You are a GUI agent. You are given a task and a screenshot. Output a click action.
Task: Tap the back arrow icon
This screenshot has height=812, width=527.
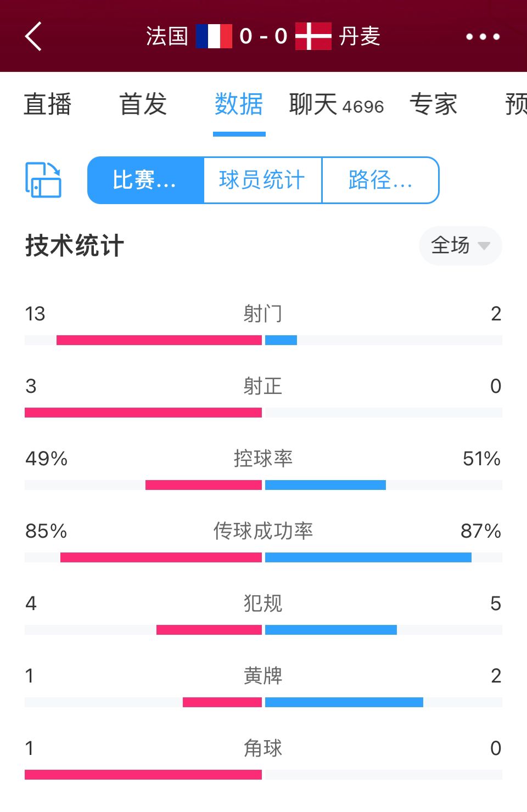tap(33, 37)
